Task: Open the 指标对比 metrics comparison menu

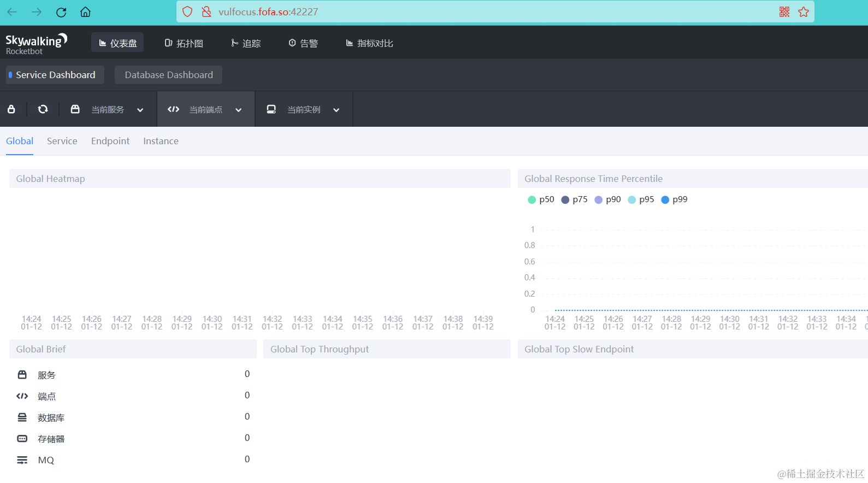Action: pos(369,43)
